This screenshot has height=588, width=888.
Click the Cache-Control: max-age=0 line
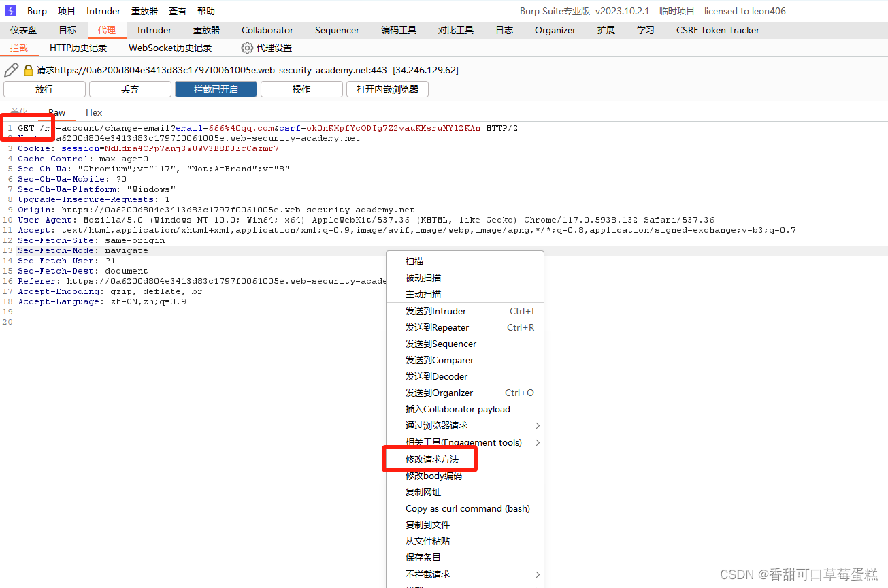(x=83, y=159)
